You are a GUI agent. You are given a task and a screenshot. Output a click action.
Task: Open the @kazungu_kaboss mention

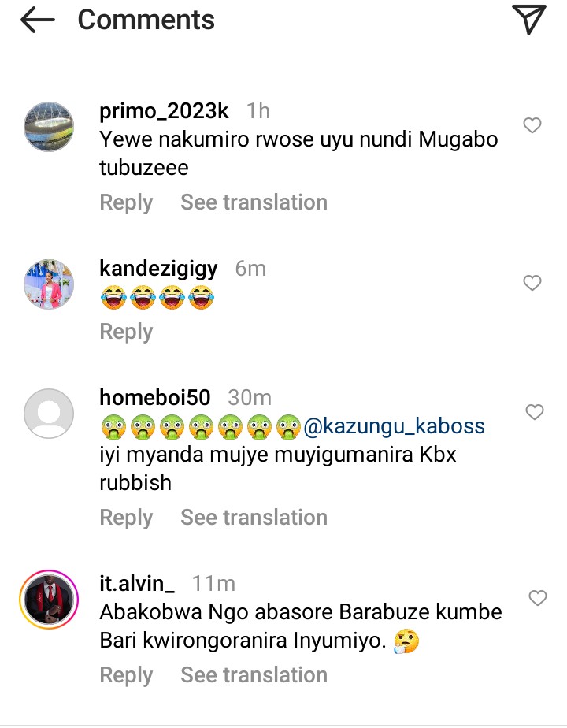395,426
